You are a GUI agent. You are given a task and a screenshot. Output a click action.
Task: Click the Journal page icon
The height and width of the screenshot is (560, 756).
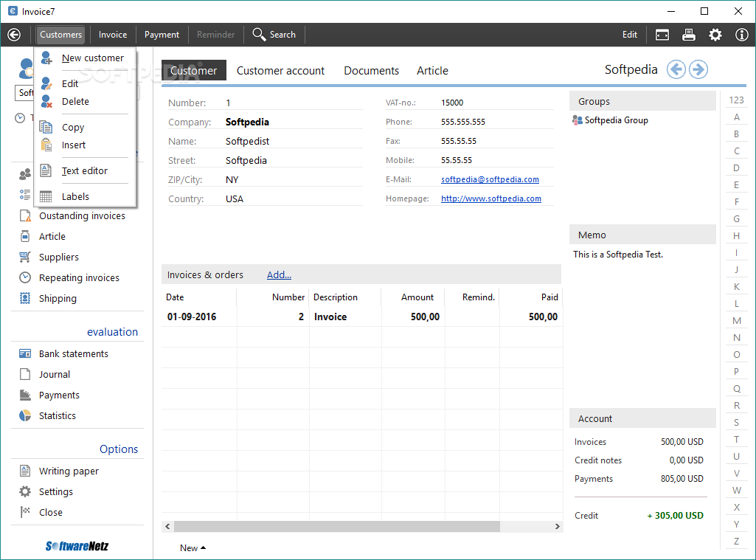(25, 374)
